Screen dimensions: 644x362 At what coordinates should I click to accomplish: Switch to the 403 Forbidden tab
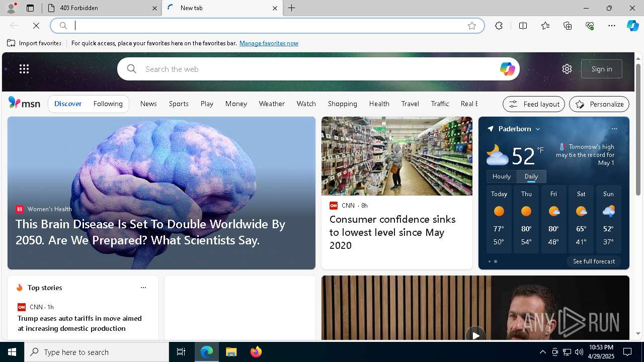(101, 8)
